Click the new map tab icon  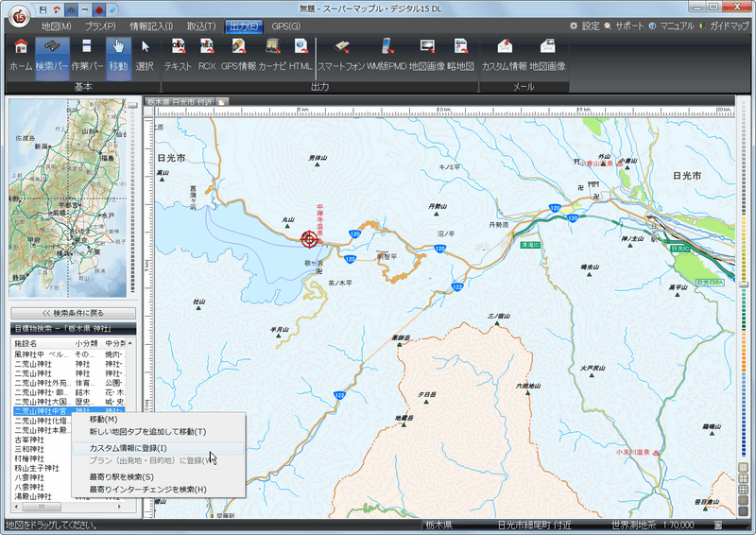click(x=222, y=102)
